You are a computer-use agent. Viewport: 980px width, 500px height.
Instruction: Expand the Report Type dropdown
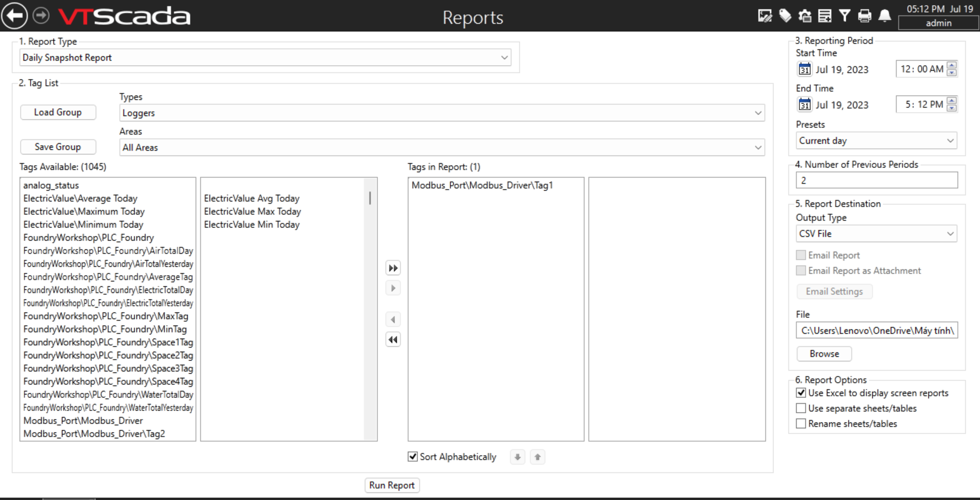[504, 57]
